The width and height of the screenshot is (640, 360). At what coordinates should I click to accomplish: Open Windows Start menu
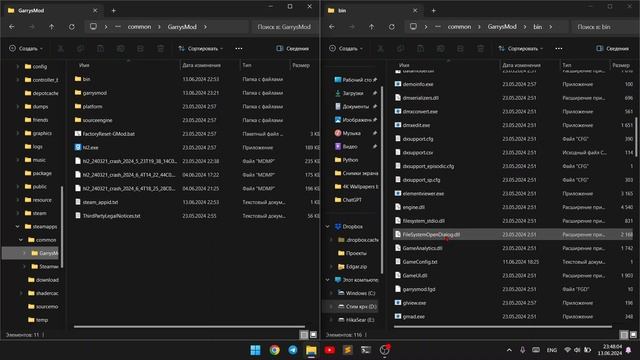pos(256,350)
